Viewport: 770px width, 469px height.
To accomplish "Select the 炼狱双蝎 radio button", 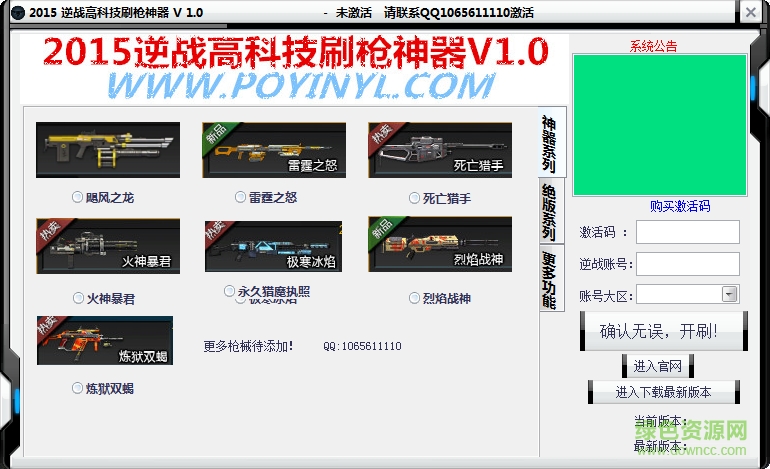I will pyautogui.click(x=77, y=388).
